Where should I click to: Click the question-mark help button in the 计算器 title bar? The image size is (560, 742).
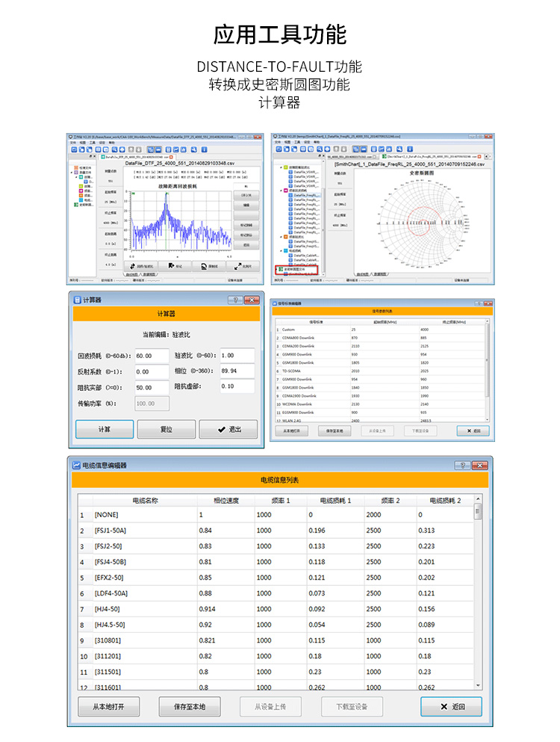[235, 300]
